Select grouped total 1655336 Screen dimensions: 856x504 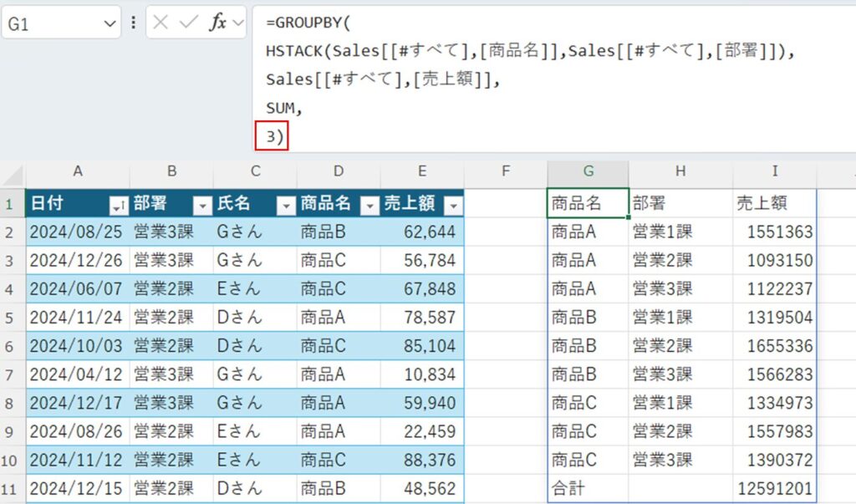pyautogui.click(x=775, y=346)
